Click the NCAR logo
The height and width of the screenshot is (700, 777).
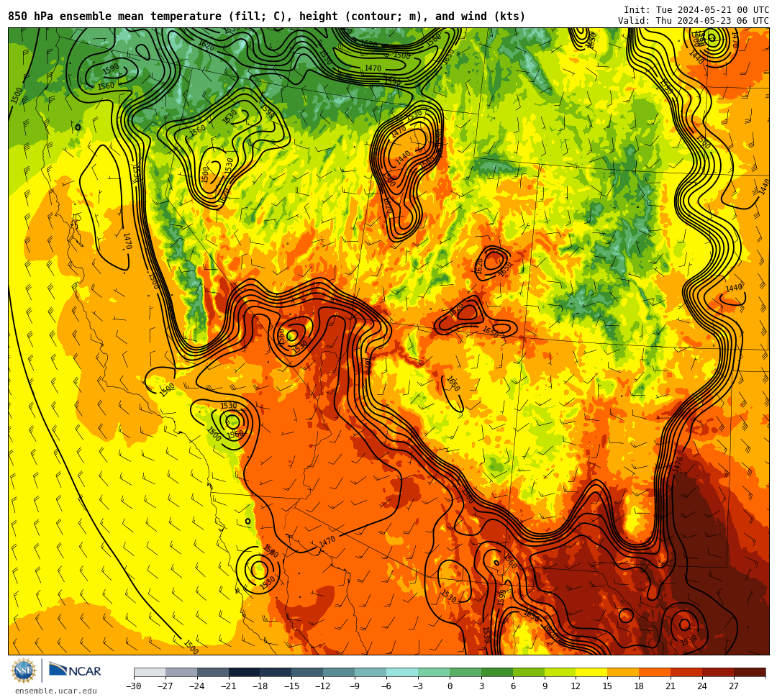75,671
